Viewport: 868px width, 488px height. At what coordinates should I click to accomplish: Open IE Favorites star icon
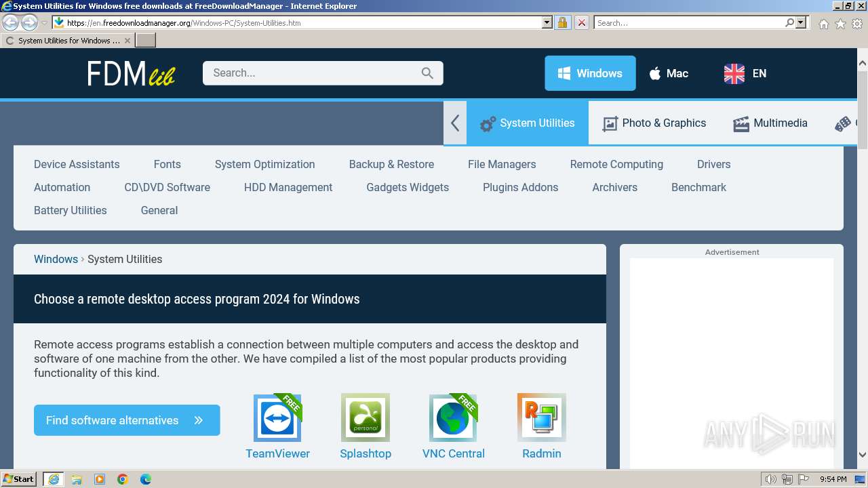pyautogui.click(x=840, y=23)
